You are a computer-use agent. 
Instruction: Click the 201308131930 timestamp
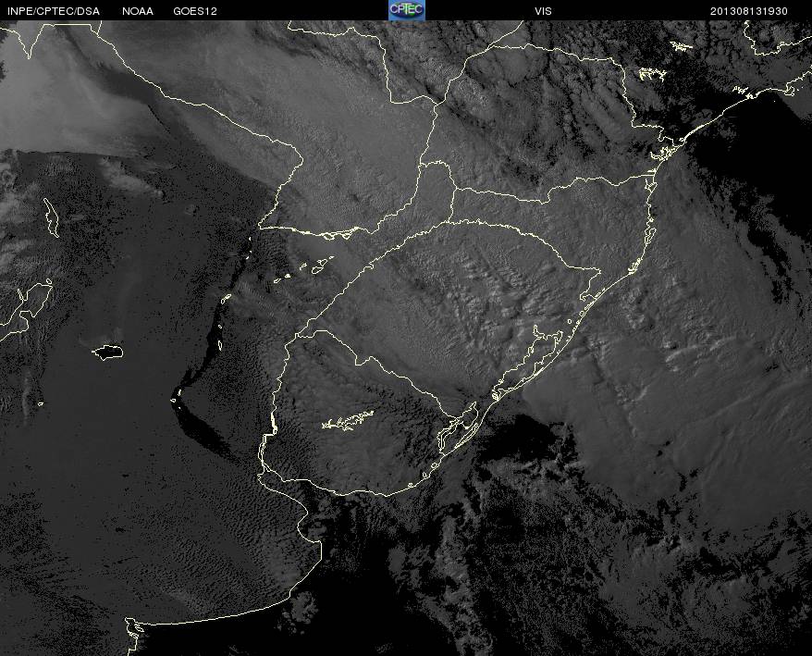(x=749, y=11)
